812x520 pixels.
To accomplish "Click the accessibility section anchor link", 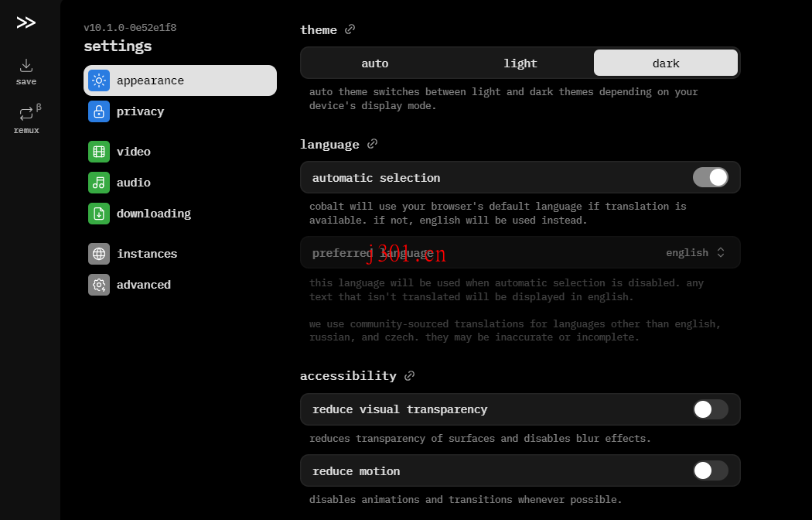I will tap(408, 375).
